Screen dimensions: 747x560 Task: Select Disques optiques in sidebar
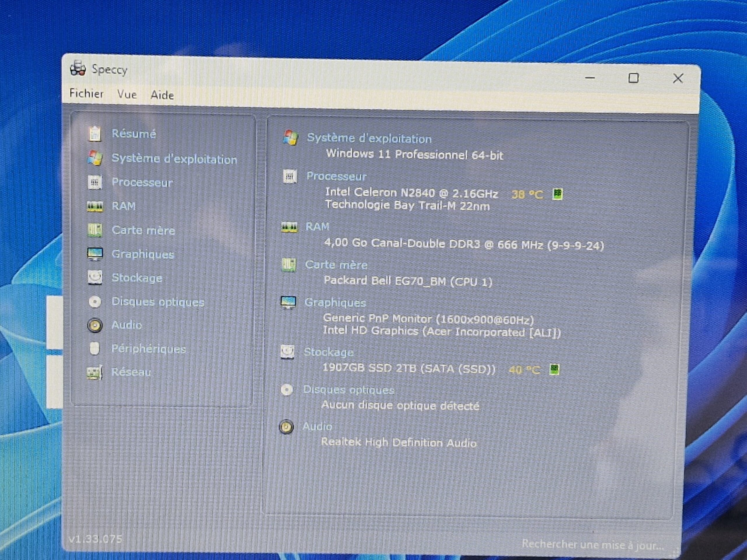click(158, 302)
